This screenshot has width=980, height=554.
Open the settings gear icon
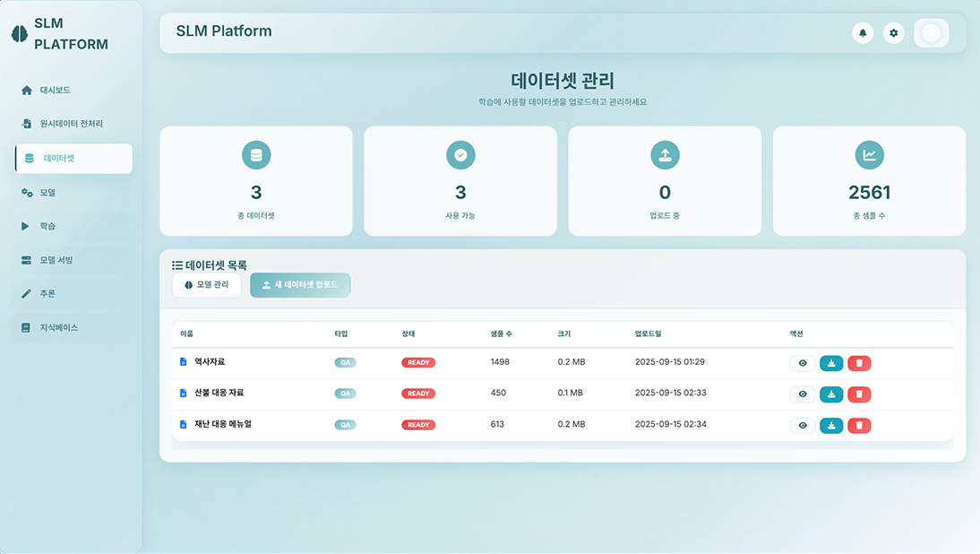pyautogui.click(x=893, y=32)
